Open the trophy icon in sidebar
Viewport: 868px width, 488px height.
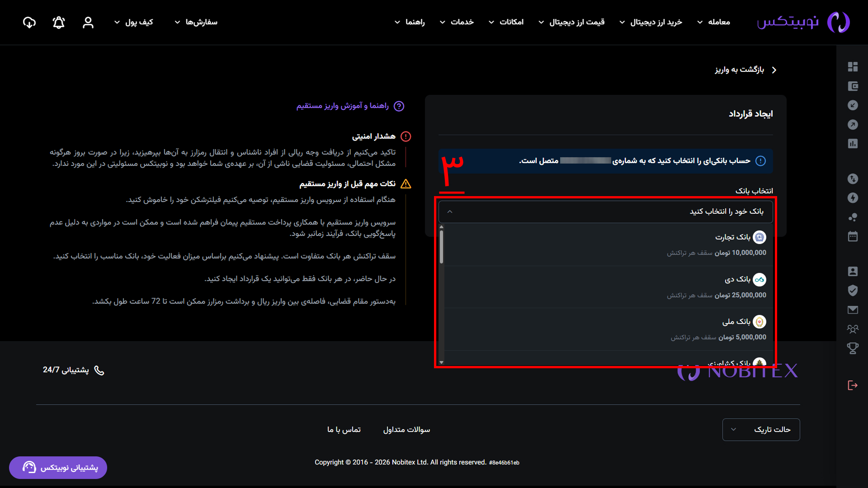point(853,348)
